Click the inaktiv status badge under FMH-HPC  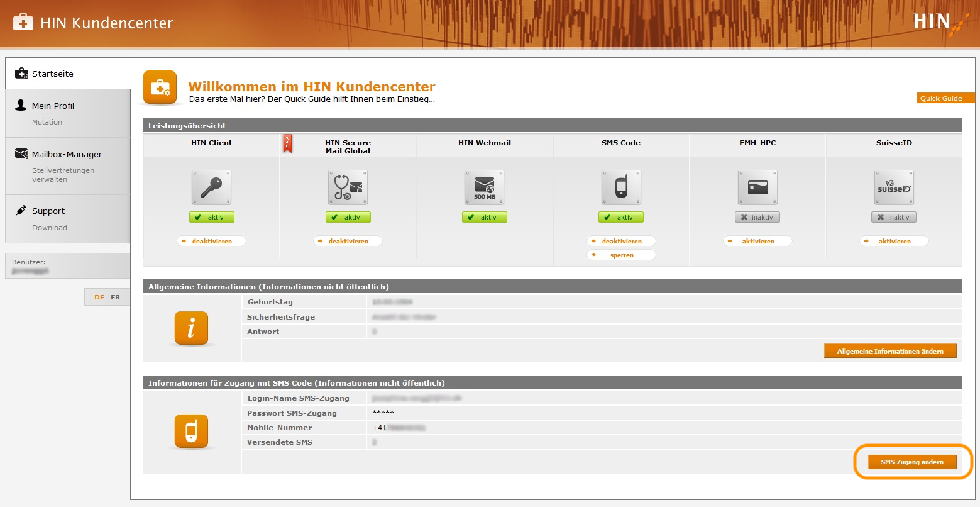point(757,217)
